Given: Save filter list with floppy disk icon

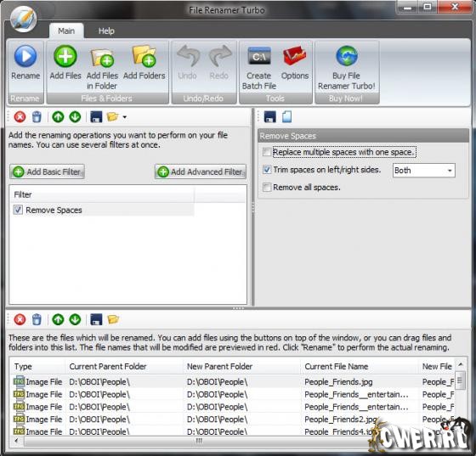Looking at the screenshot, I should click(x=96, y=117).
